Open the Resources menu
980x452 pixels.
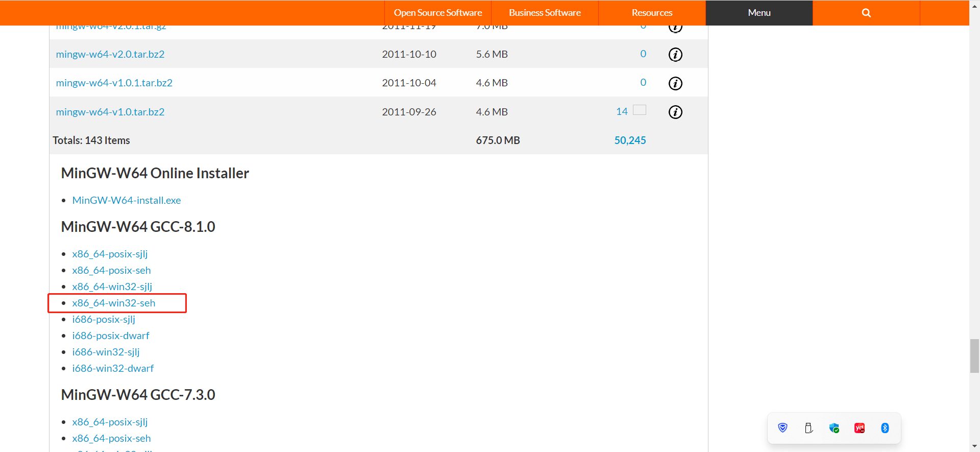point(652,13)
